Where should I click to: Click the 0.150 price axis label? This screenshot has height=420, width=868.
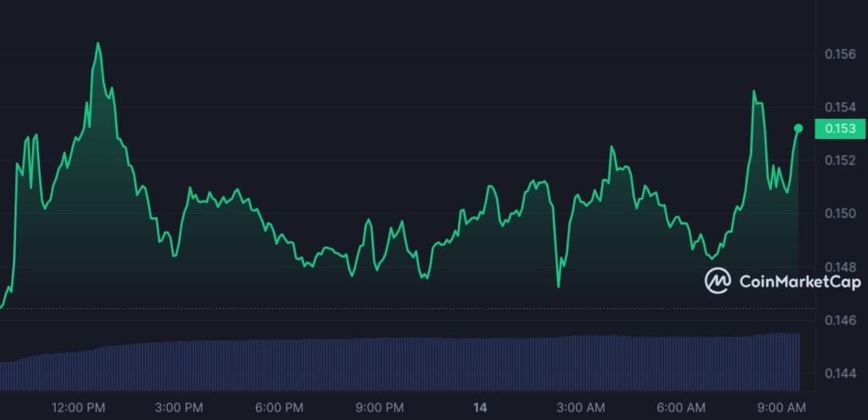pos(840,213)
